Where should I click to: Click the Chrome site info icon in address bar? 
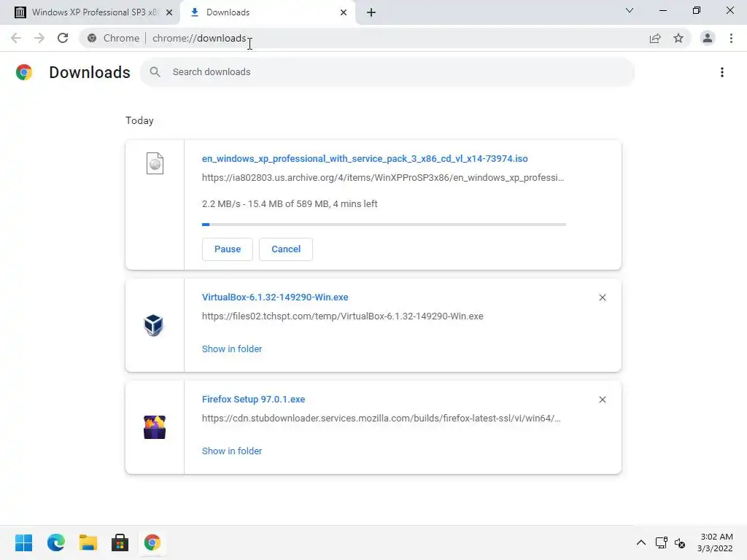click(92, 38)
